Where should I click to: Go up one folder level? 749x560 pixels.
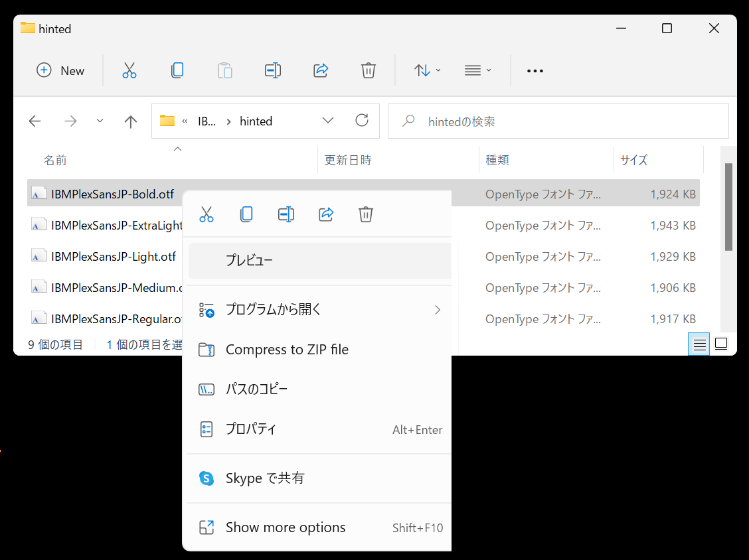tap(130, 121)
